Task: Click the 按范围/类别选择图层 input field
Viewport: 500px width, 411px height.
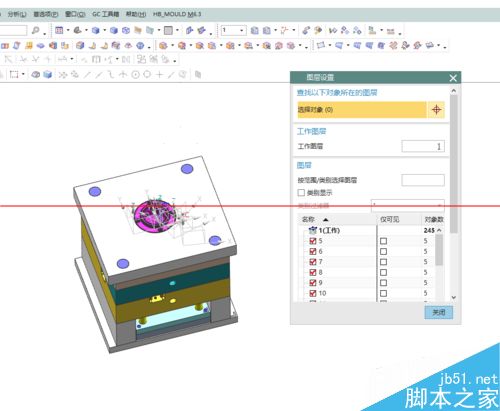Action: tap(423, 180)
